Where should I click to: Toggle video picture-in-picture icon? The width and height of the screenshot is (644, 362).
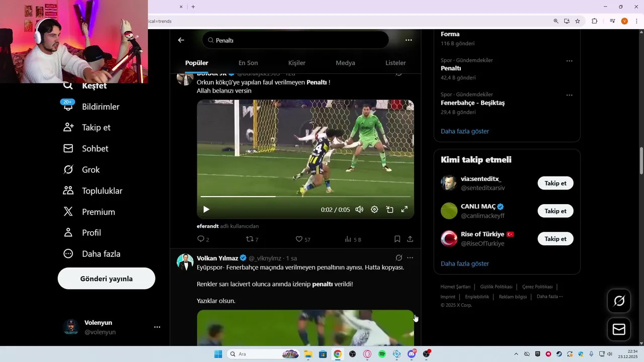point(389,210)
